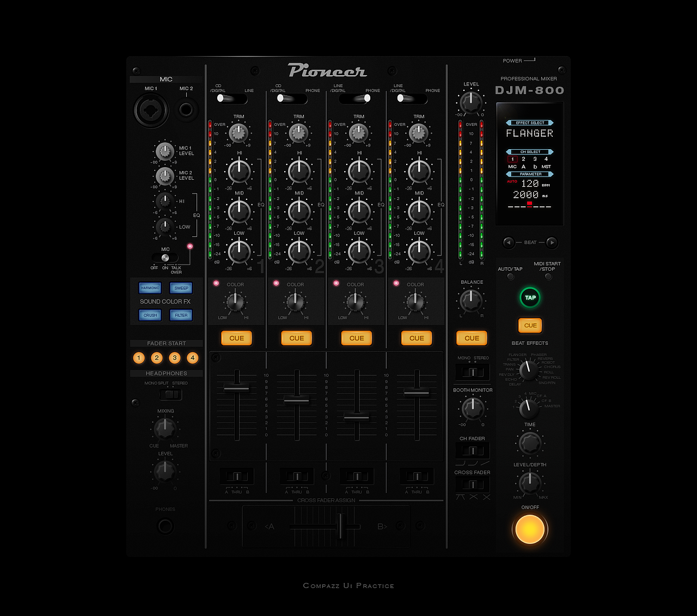Image resolution: width=697 pixels, height=616 pixels.
Task: Cue channel 4 with its CUE button
Action: [417, 338]
